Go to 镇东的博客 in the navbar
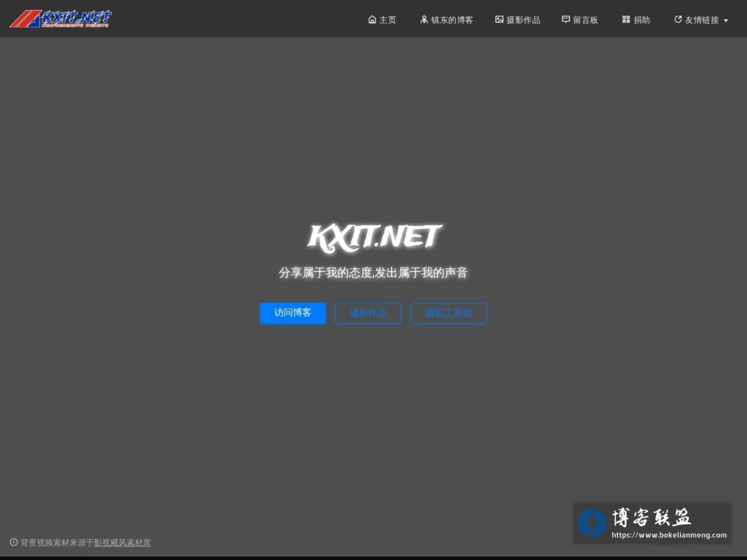 (446, 20)
